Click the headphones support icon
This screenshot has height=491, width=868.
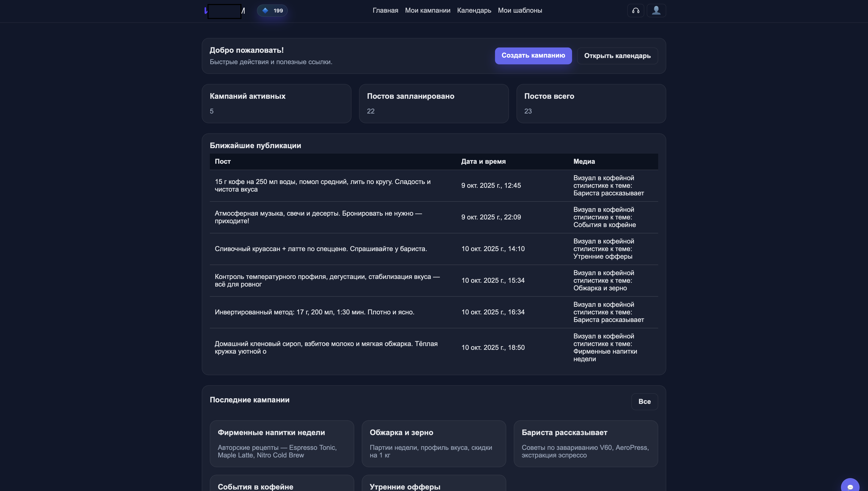636,11
